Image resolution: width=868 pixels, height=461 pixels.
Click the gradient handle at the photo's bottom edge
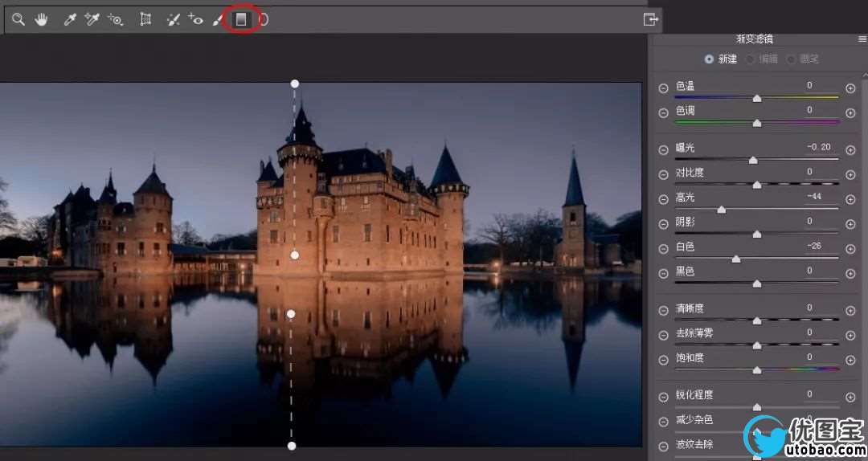(x=292, y=446)
